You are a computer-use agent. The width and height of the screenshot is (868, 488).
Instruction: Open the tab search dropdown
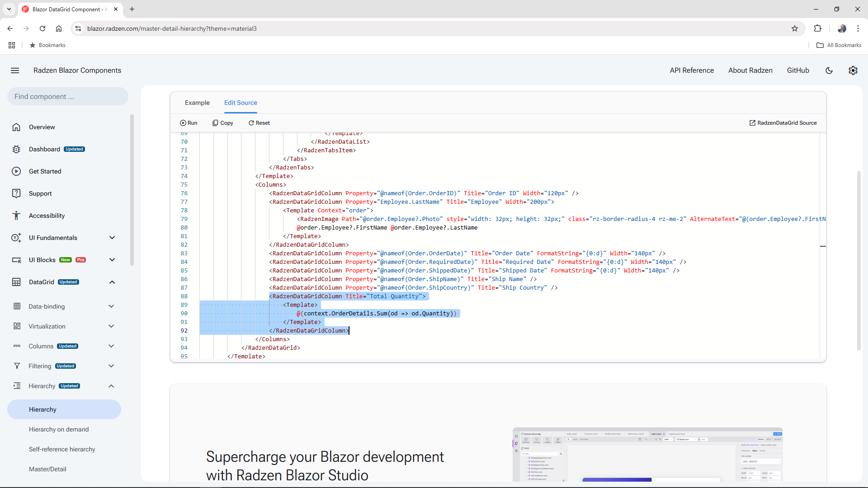[x=9, y=9]
